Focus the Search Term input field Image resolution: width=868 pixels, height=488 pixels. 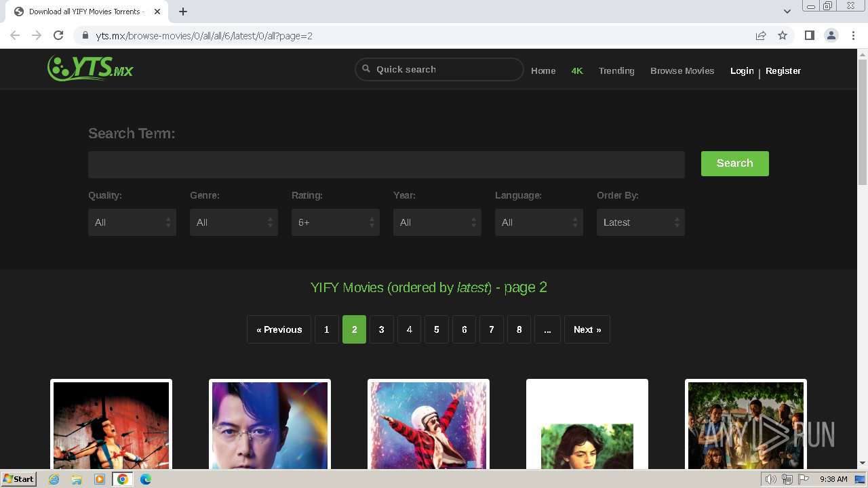click(387, 165)
